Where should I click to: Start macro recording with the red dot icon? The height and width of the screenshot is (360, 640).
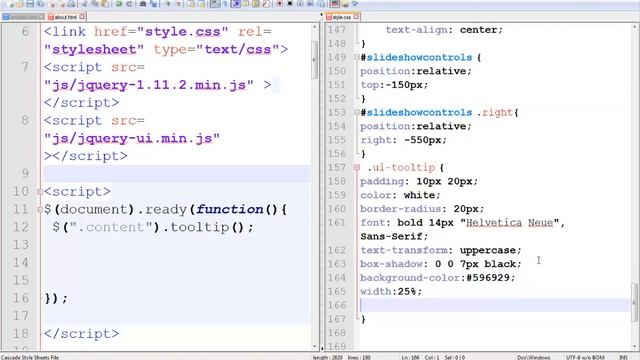(x=279, y=4)
